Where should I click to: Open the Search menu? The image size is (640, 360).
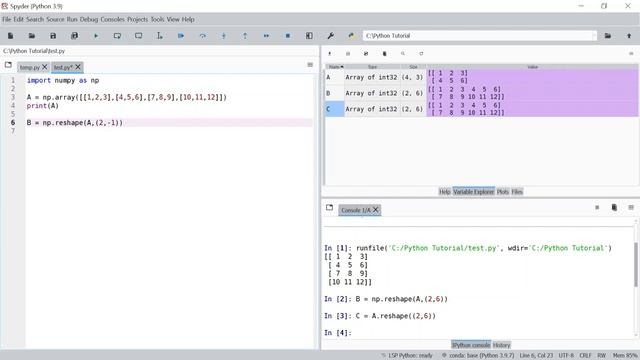click(x=35, y=19)
